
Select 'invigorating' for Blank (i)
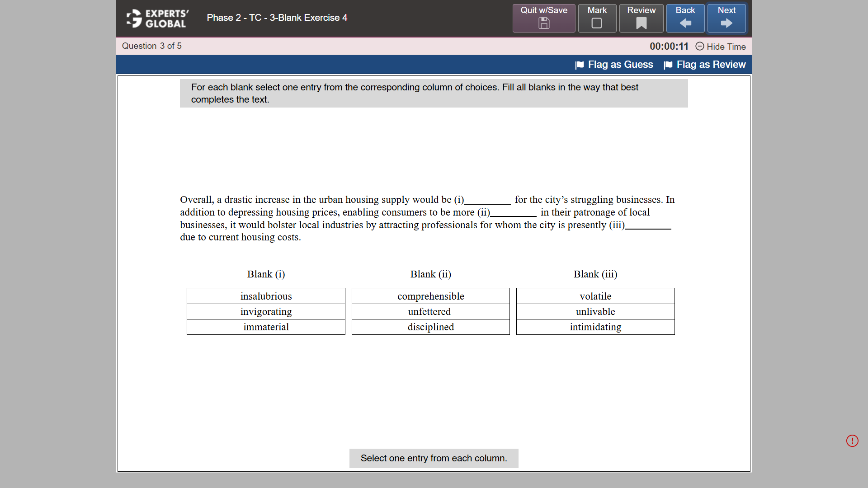(266, 311)
